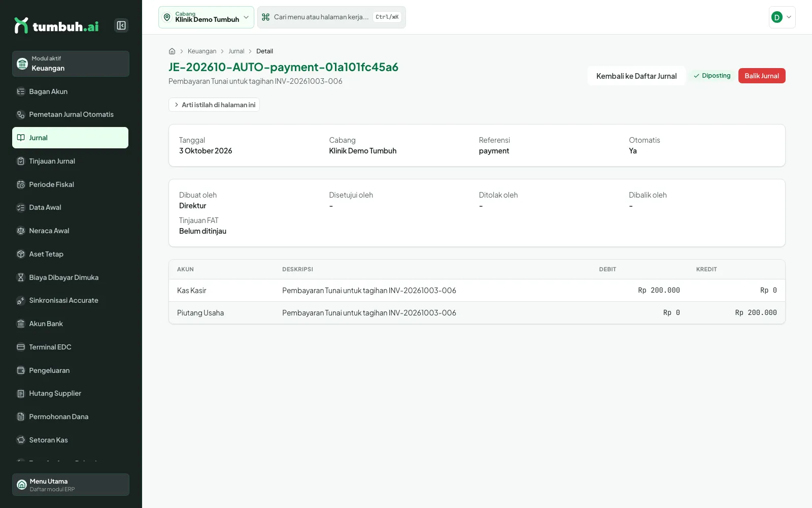
Task: Click the Hutang Supplier document icon
Action: pyautogui.click(x=21, y=394)
